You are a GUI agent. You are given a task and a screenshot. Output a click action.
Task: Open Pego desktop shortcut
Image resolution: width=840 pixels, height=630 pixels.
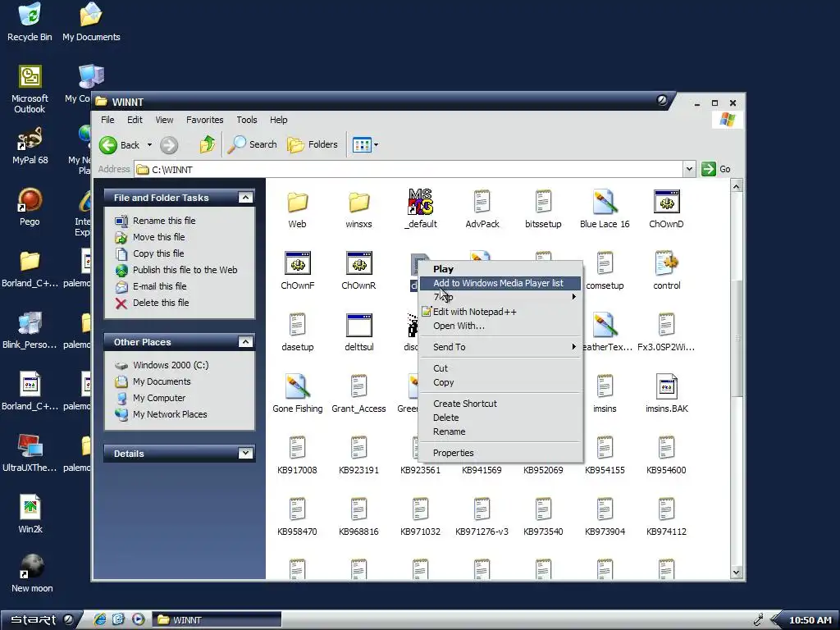30,200
